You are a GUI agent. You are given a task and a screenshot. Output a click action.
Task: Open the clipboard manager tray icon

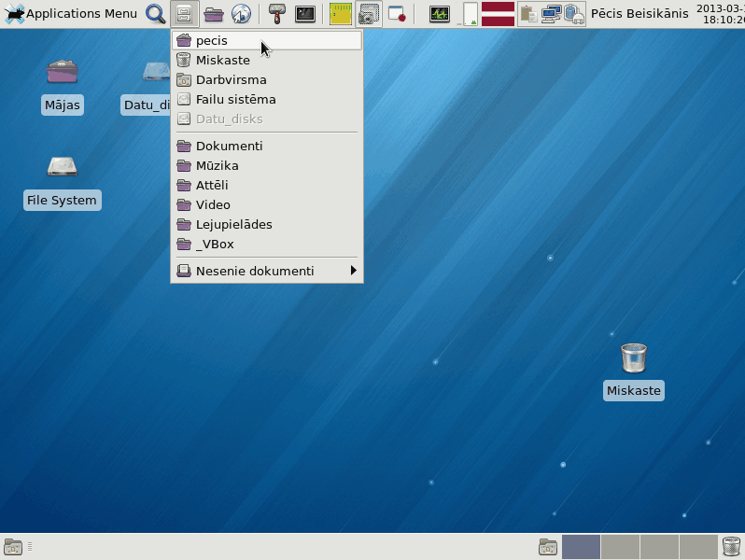[x=528, y=14]
